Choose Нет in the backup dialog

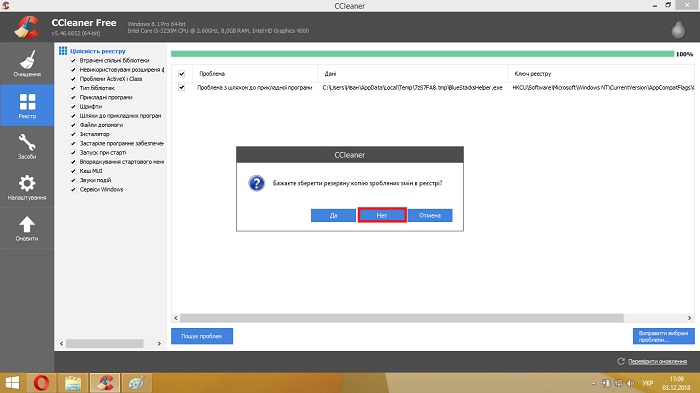[x=382, y=215]
